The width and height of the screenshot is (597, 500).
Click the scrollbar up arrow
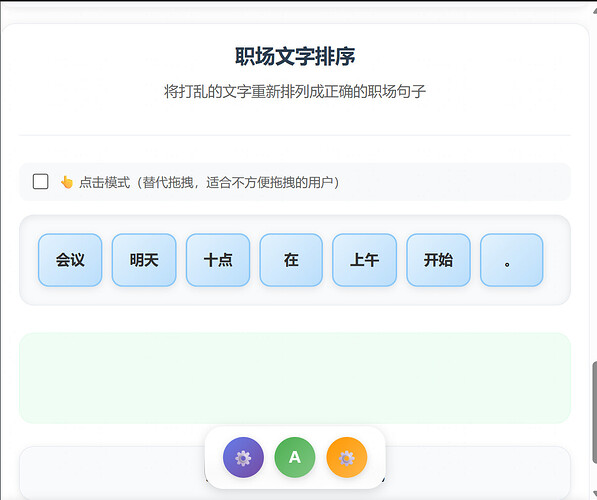tap(594, 11)
